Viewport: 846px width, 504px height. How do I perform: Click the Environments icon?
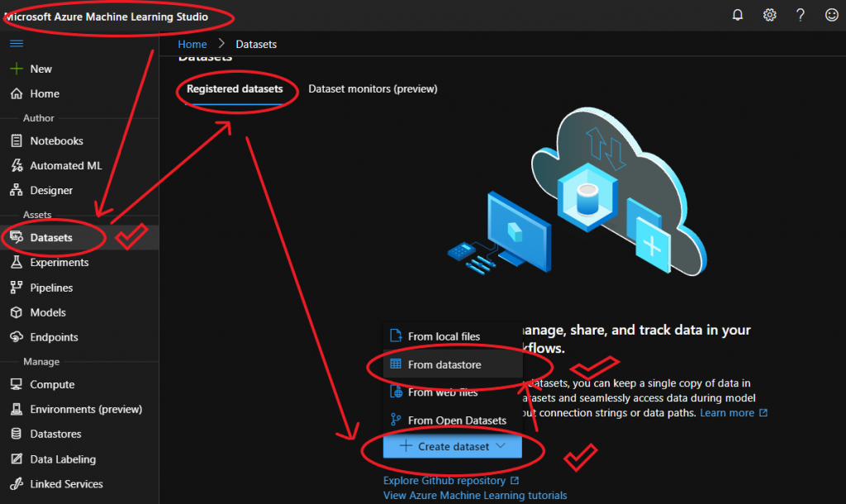coord(17,409)
